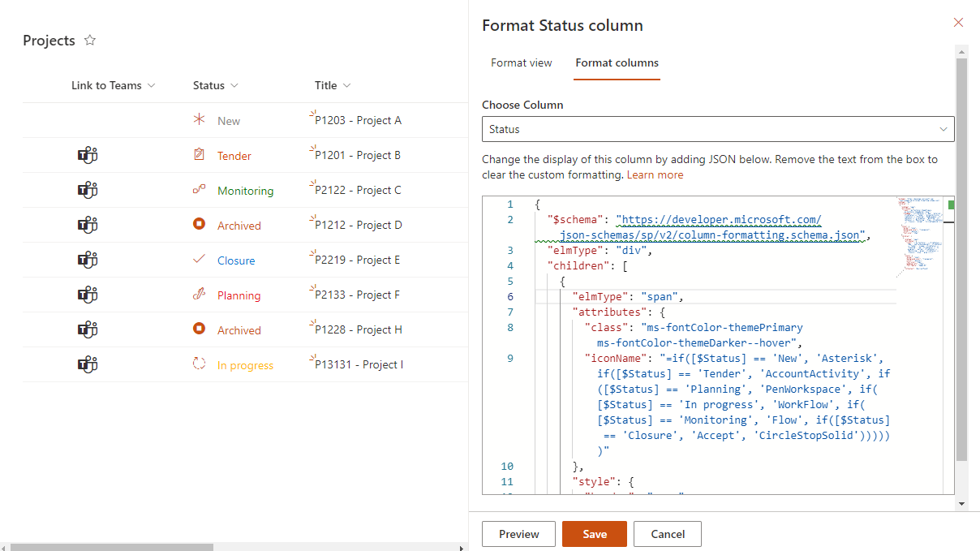Open the Learn more link
The image size is (980, 551).
point(655,174)
